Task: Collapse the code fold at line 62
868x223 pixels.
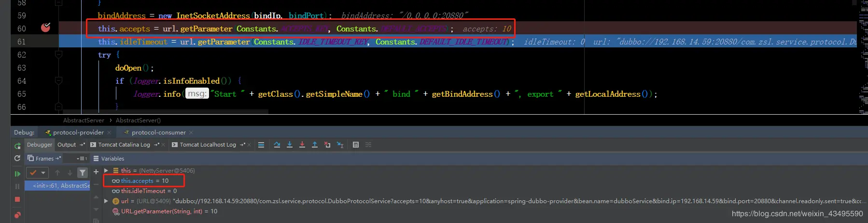Action: (58, 55)
